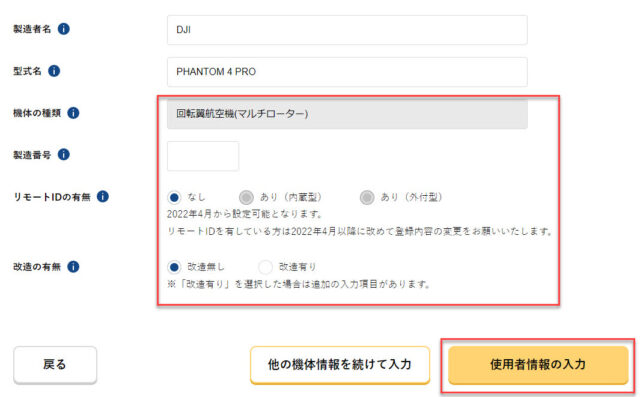Select あり（外付型）radio option

point(367,197)
